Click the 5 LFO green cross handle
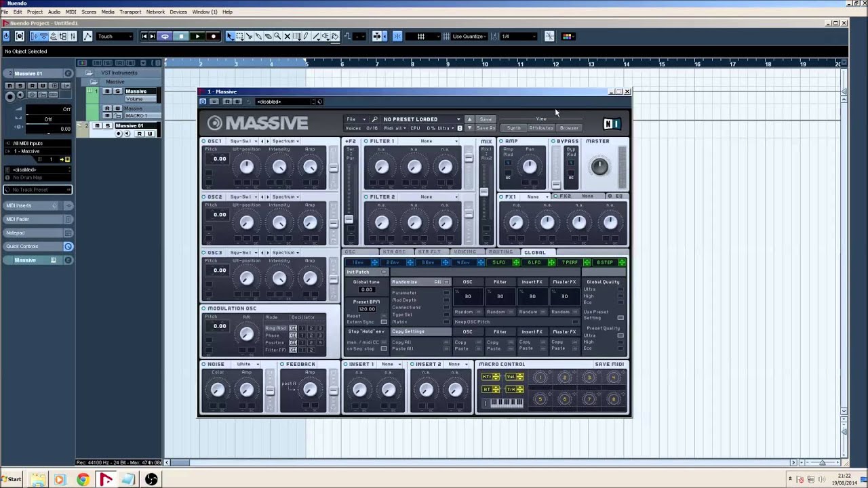The width and height of the screenshot is (868, 488). 516,262
